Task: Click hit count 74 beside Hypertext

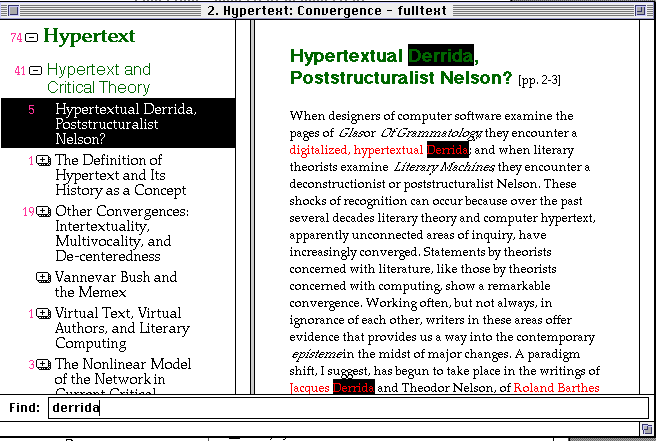Action: click(x=16, y=38)
